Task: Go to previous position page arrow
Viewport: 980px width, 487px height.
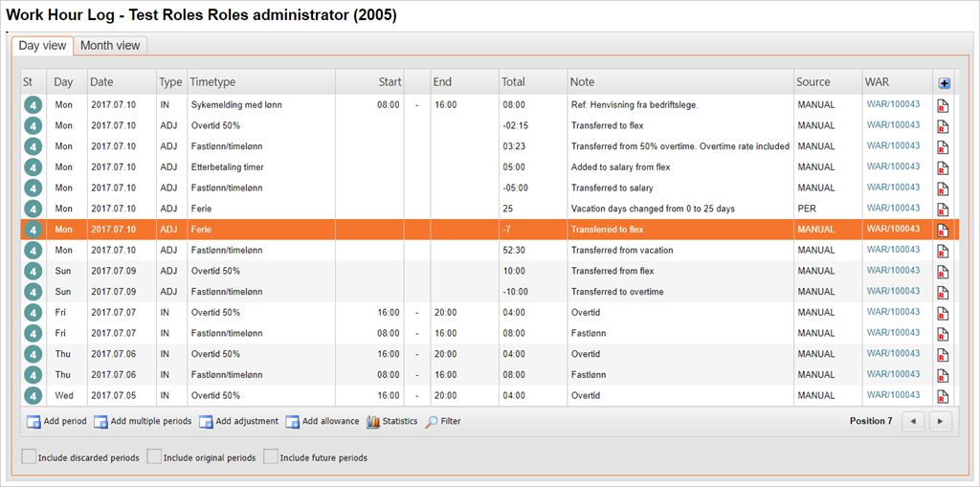Action: pyautogui.click(x=914, y=422)
